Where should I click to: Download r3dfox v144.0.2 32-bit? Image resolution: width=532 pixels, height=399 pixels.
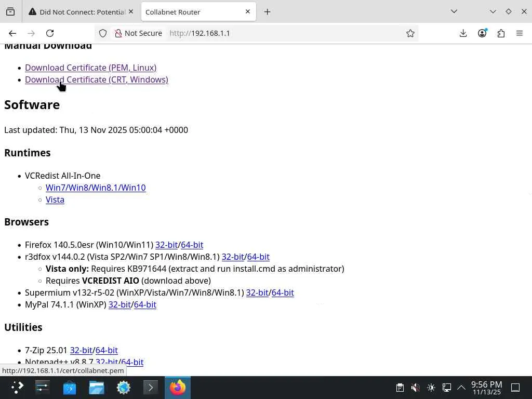[233, 257]
